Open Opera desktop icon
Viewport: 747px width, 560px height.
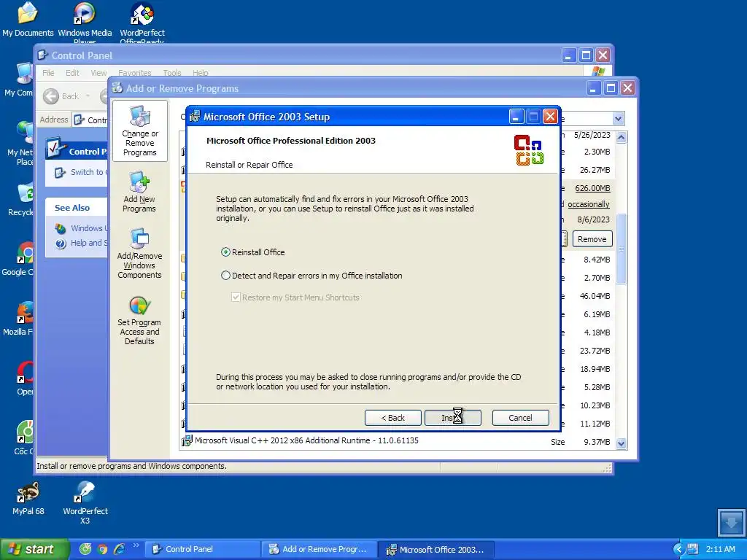tap(25, 378)
